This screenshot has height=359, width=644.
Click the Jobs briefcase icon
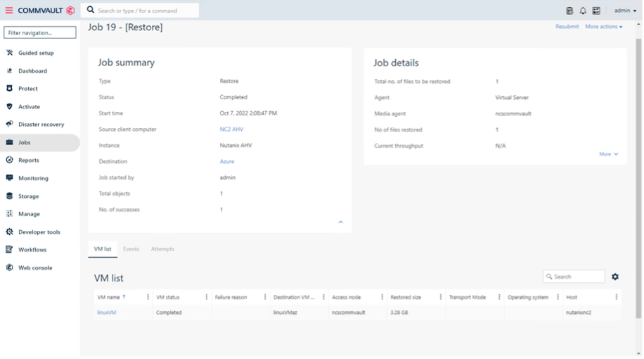coord(9,142)
